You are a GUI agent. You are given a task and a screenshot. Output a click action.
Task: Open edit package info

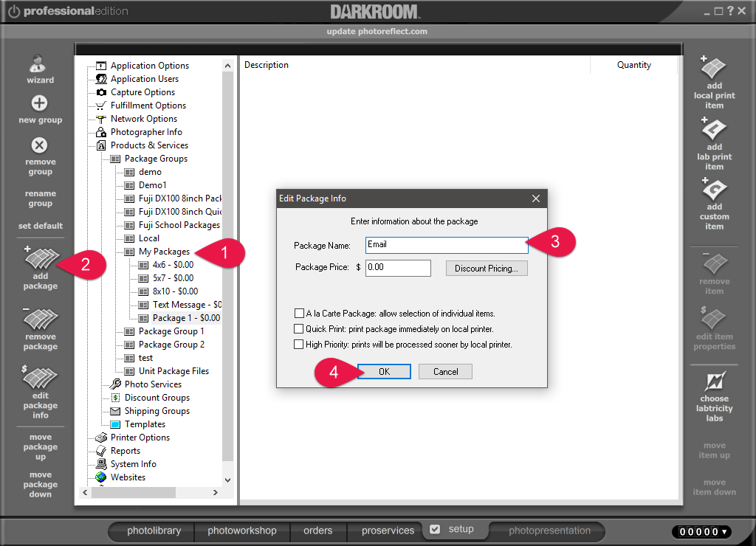pos(41,393)
